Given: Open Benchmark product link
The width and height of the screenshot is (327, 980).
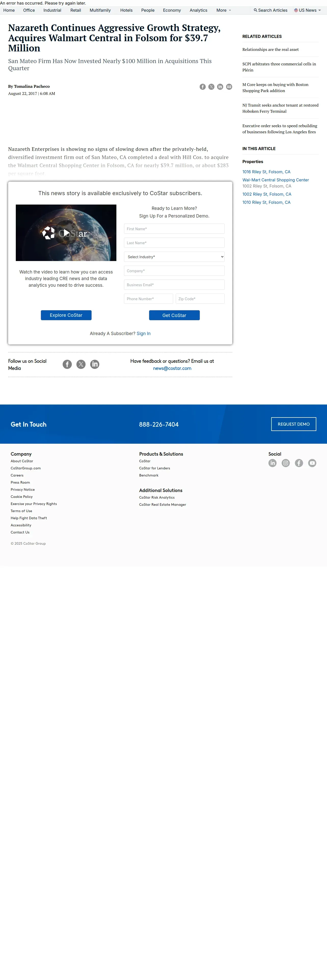Looking at the screenshot, I should pos(149,475).
